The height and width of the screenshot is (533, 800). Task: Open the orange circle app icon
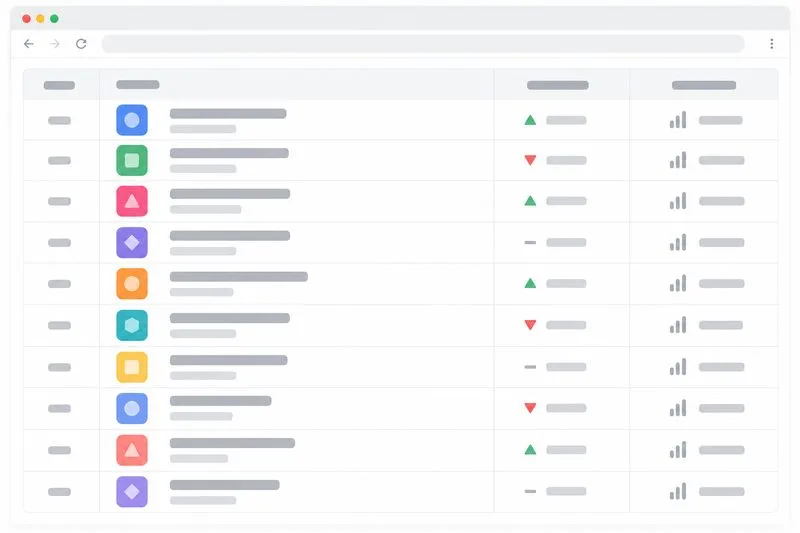[x=132, y=284]
